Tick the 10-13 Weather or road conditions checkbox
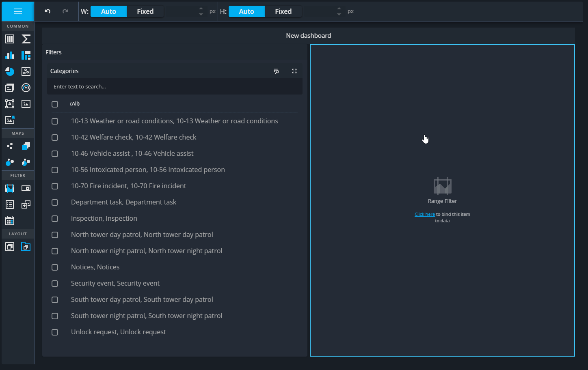Viewport: 588px width, 370px height. pos(55,121)
